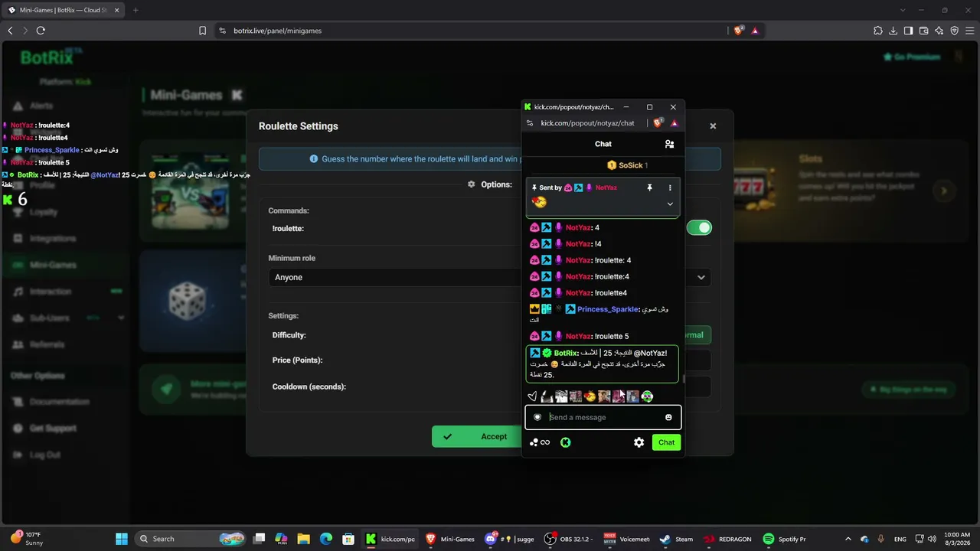Open the emoji picker in message box
This screenshot has width=980, height=551.
[668, 417]
